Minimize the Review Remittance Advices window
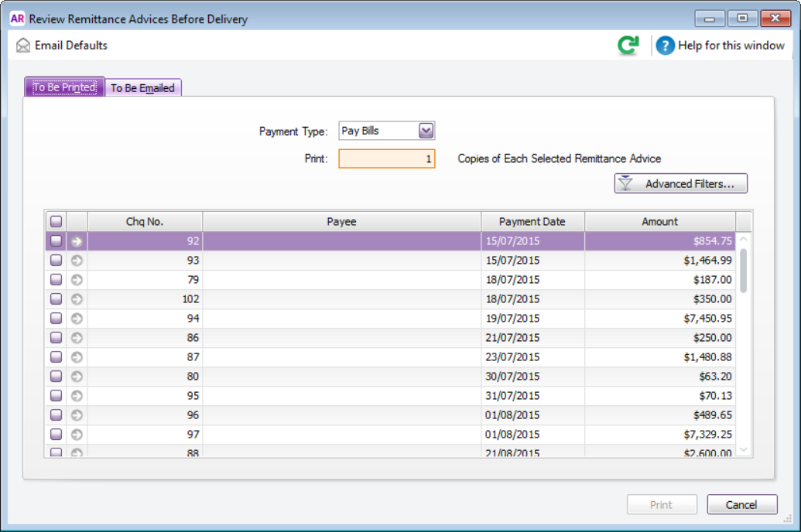 [710, 19]
